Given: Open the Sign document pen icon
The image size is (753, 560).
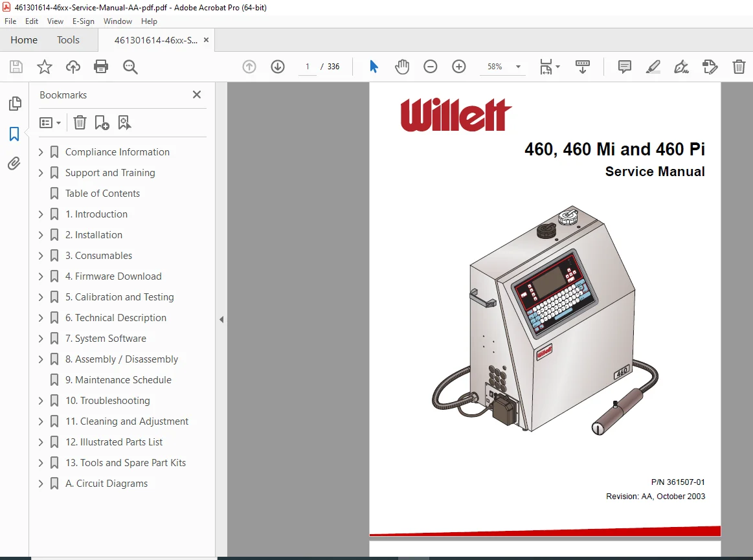Looking at the screenshot, I should click(x=681, y=67).
